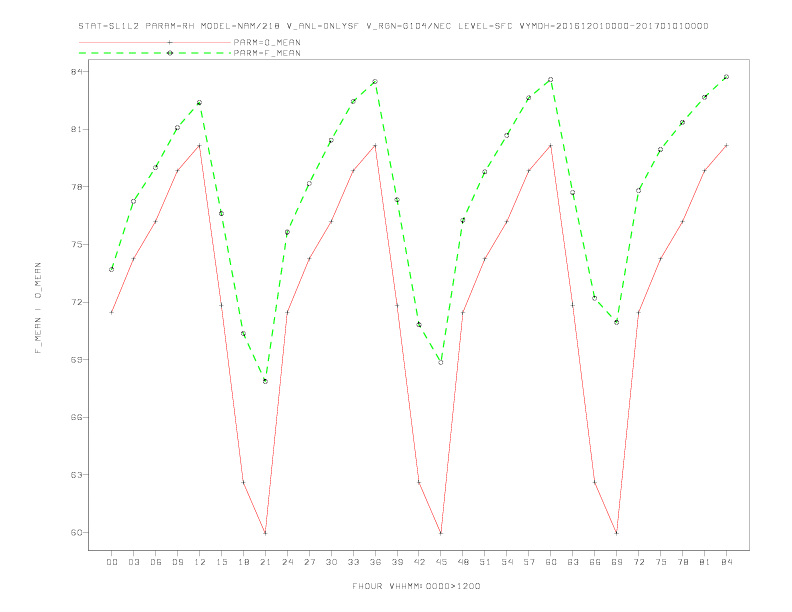Select the green F_MEAN circle marker at hour 00
Screen dimensions: 792x612
(112, 270)
